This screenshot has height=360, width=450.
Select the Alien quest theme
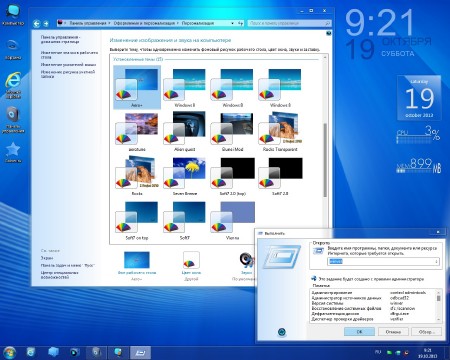coord(184,132)
